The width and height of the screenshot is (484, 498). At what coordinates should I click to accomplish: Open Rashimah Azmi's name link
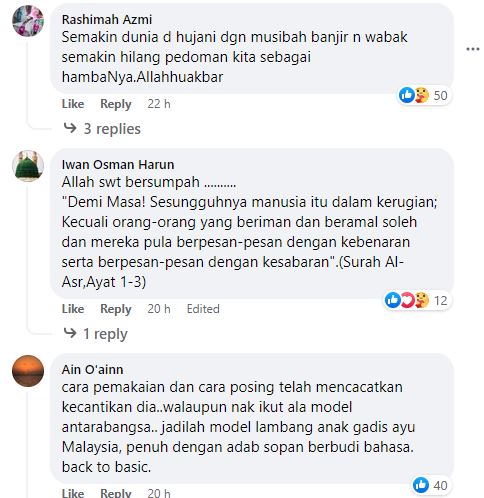point(107,19)
